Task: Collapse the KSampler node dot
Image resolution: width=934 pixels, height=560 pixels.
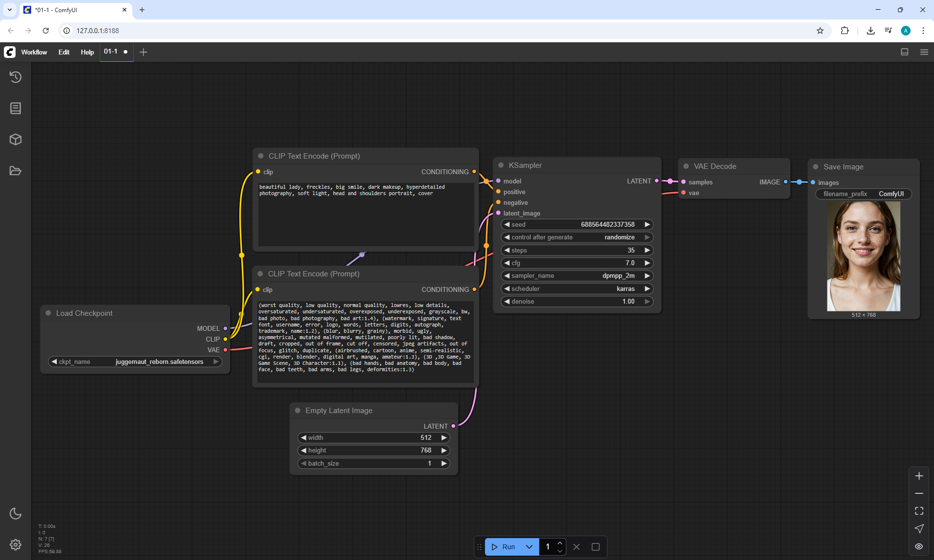Action: pos(501,165)
